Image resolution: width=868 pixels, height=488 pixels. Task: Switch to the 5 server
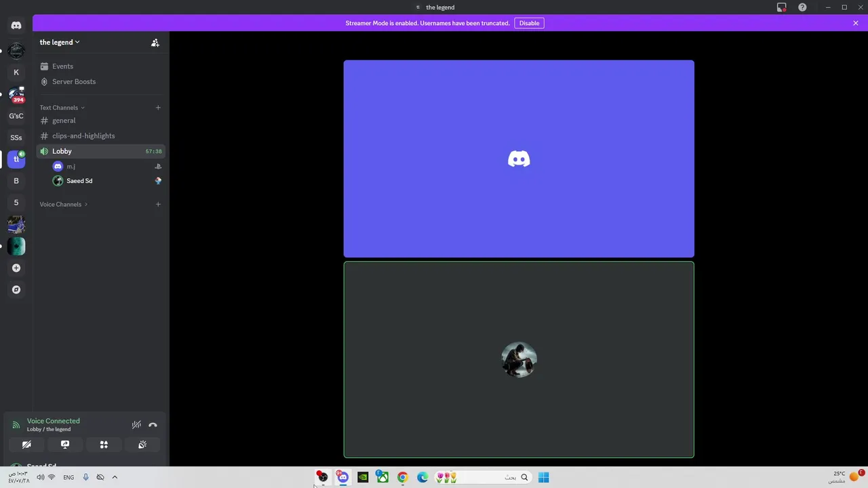16,203
